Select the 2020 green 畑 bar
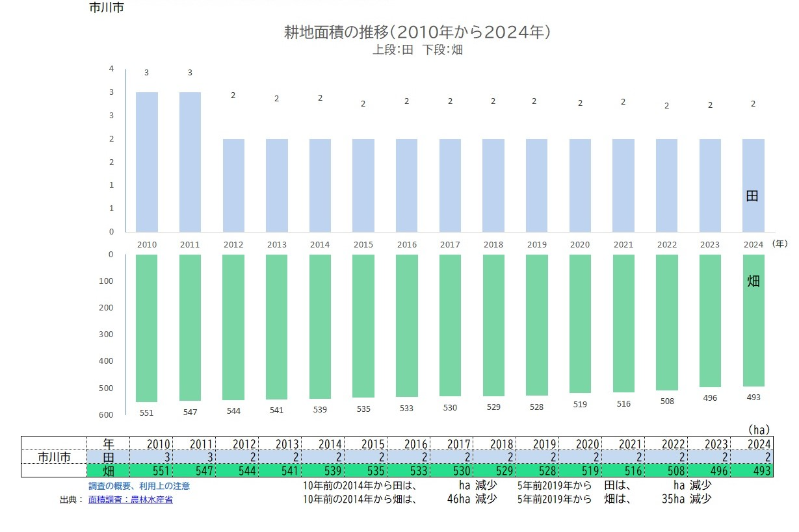This screenshot has height=532, width=799. pos(580,323)
